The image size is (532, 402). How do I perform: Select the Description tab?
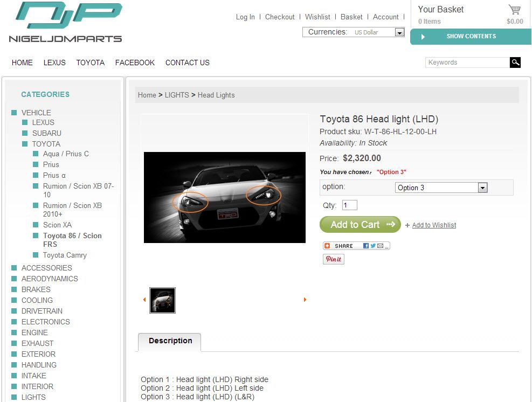click(x=170, y=341)
